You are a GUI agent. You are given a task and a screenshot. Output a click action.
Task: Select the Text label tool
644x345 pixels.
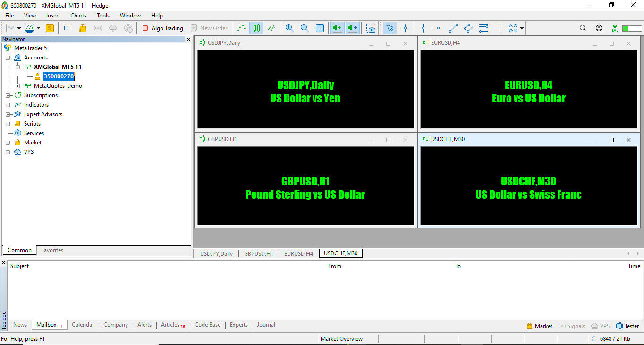click(499, 28)
